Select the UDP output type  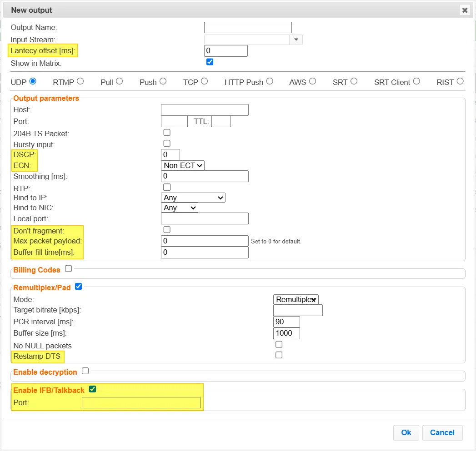[x=33, y=81]
